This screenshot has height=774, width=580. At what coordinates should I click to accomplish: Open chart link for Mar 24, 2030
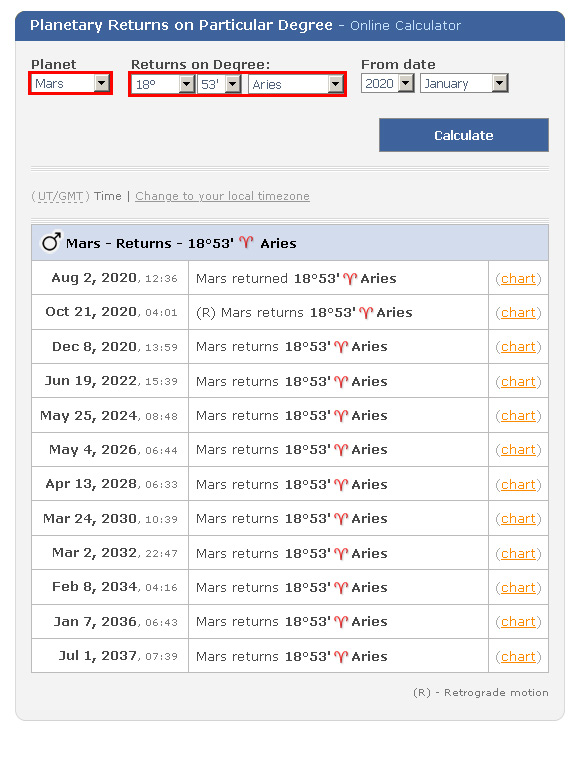click(x=518, y=519)
